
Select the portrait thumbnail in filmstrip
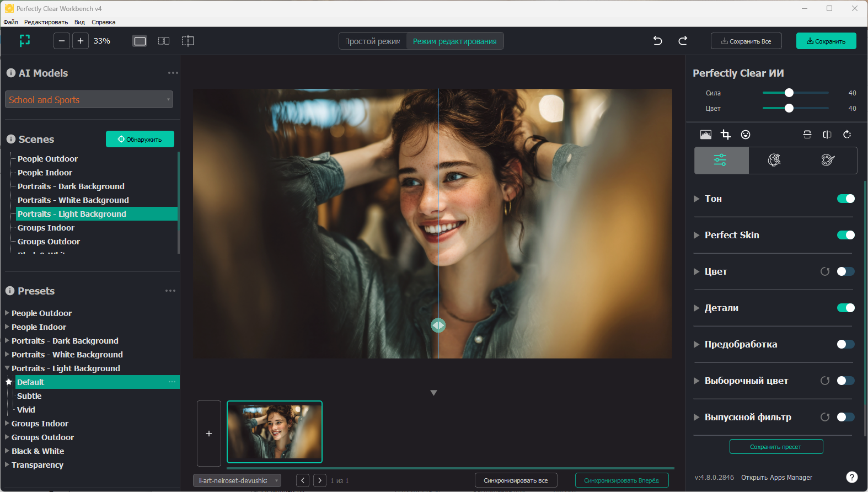(275, 432)
